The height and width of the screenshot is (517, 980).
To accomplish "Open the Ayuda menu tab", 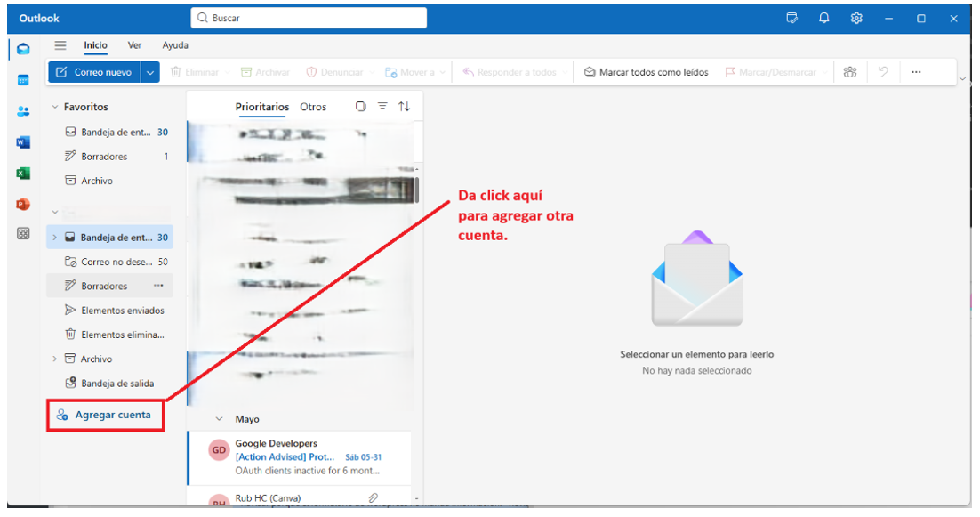I will 175,45.
